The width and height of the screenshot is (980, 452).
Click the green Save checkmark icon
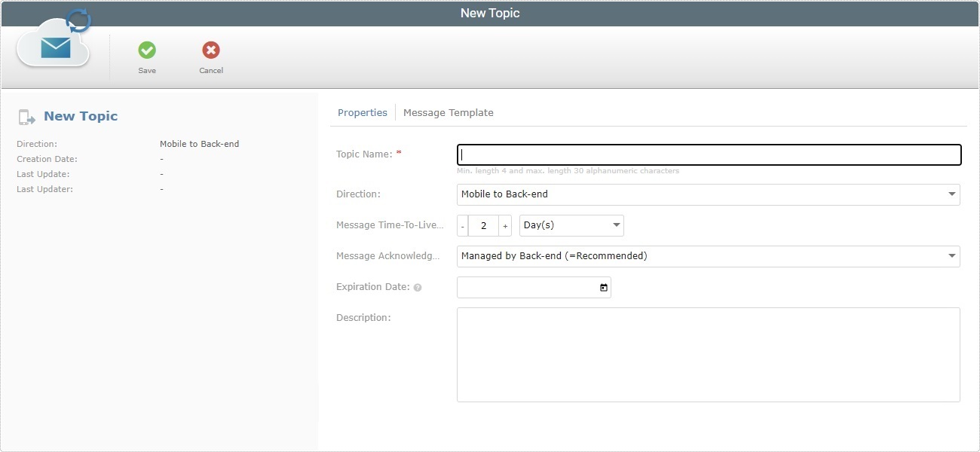click(147, 50)
